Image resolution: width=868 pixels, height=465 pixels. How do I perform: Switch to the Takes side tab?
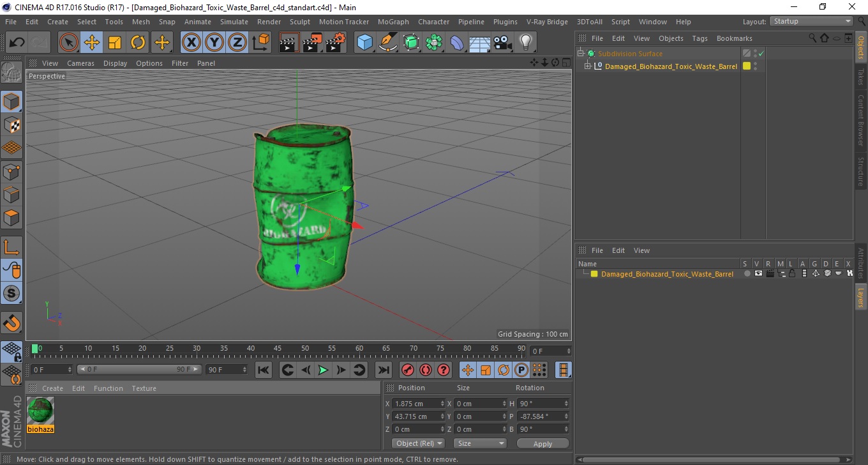[x=861, y=77]
